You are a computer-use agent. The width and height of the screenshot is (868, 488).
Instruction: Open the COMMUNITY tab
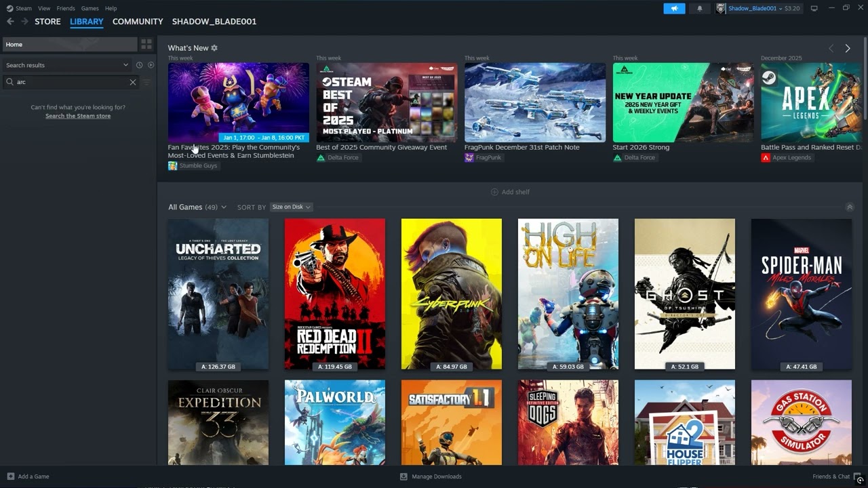(x=138, y=22)
